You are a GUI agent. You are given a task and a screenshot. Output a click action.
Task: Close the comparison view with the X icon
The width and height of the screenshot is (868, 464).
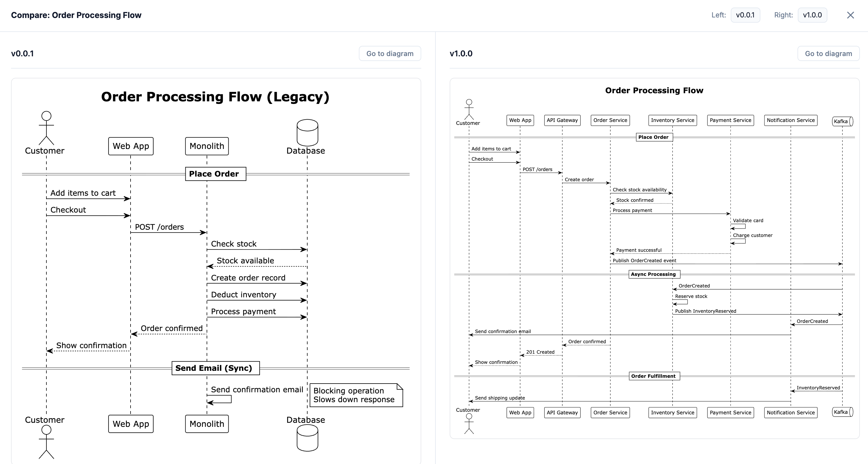tap(851, 15)
